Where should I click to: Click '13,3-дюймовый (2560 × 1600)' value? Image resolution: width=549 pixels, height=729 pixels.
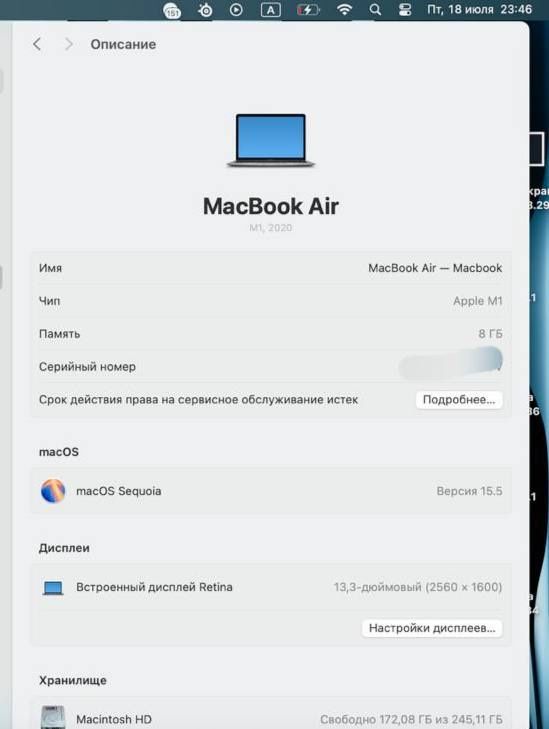click(x=418, y=587)
